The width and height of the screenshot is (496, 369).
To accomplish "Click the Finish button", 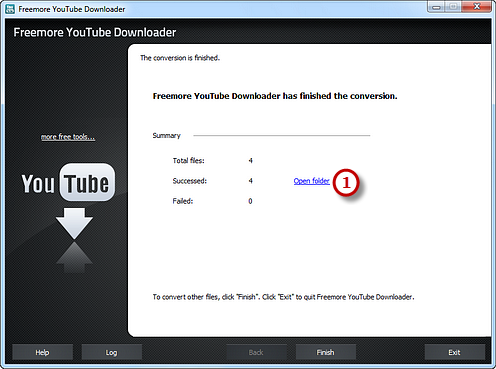I will [x=325, y=352].
